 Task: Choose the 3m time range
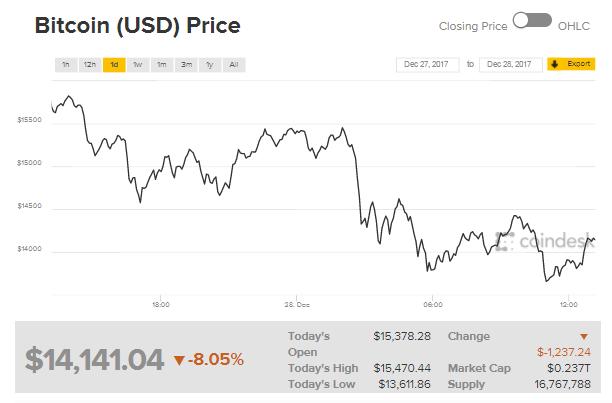(186, 64)
